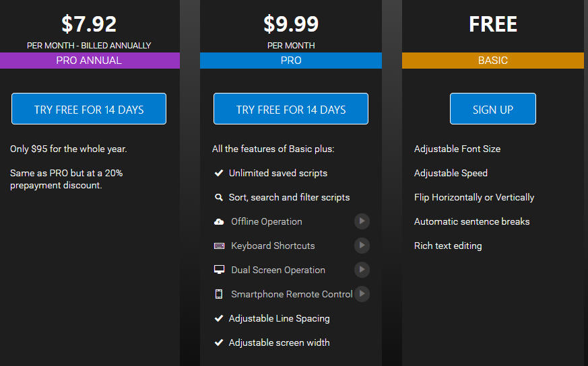Click the cloud icon beside Offline Operation

tap(219, 222)
